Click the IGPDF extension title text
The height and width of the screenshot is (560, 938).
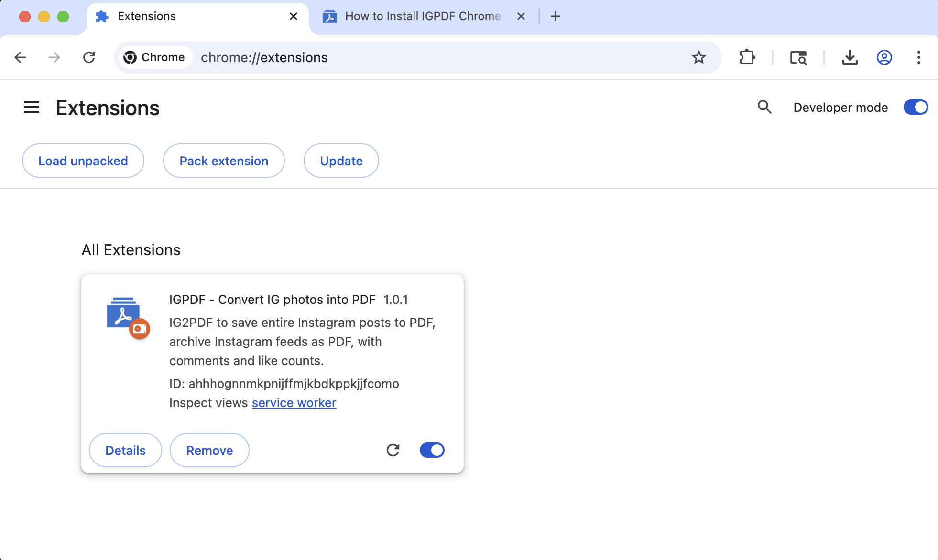click(x=273, y=300)
